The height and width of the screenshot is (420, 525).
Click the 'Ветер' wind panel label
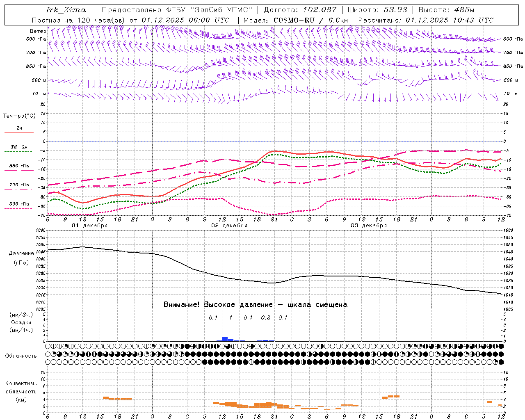[38, 31]
